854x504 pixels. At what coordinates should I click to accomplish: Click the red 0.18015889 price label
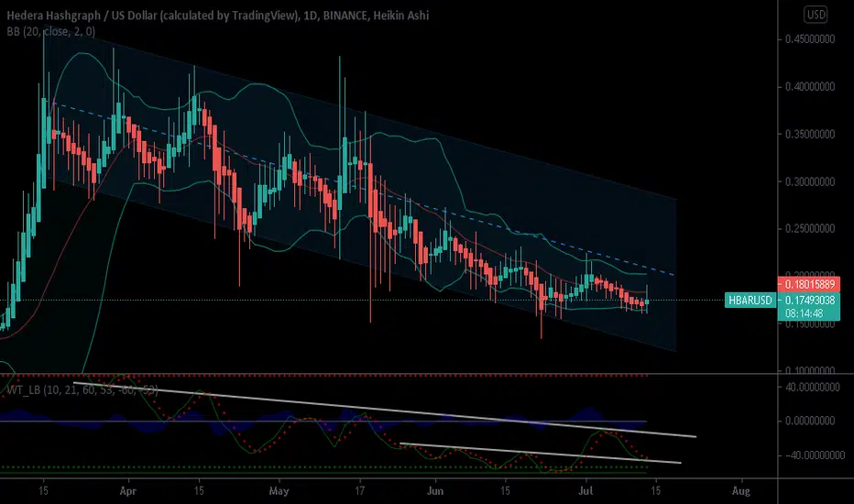coord(809,284)
